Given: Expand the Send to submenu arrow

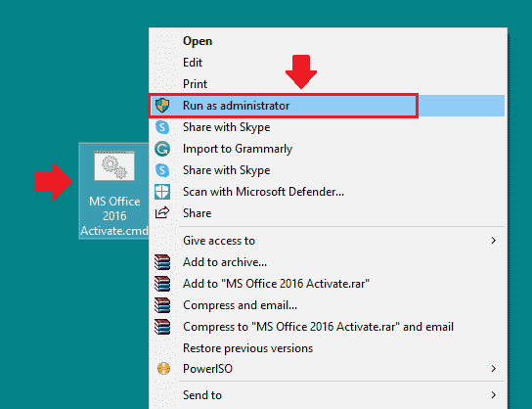Looking at the screenshot, I should [x=493, y=394].
